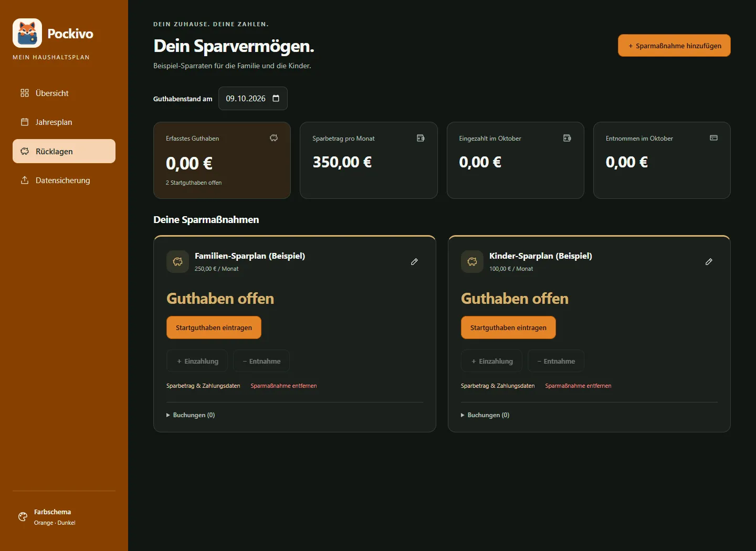
Task: Remove the Kinder-Sparplan via Sparmaßnahme entfernen
Action: pyautogui.click(x=578, y=386)
